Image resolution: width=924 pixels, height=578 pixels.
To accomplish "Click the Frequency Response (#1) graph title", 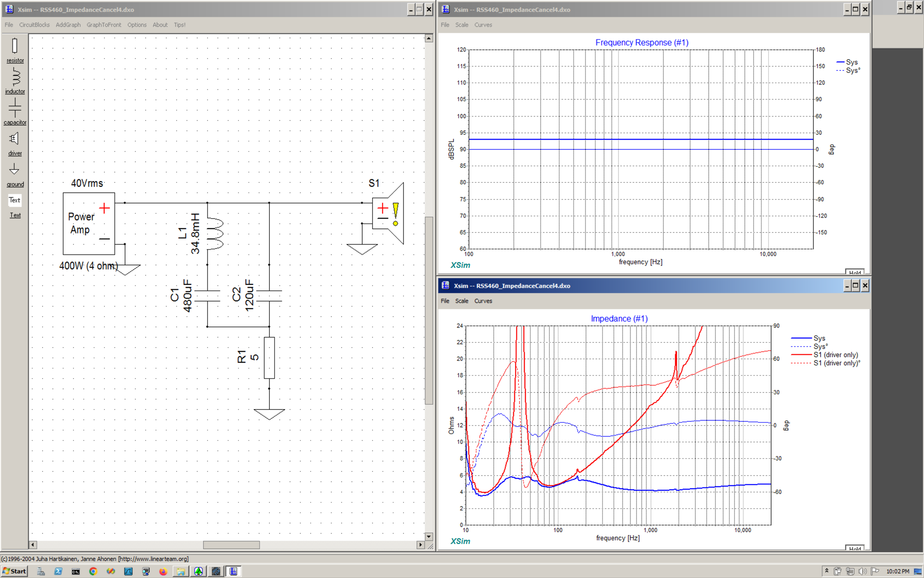I will pos(642,42).
